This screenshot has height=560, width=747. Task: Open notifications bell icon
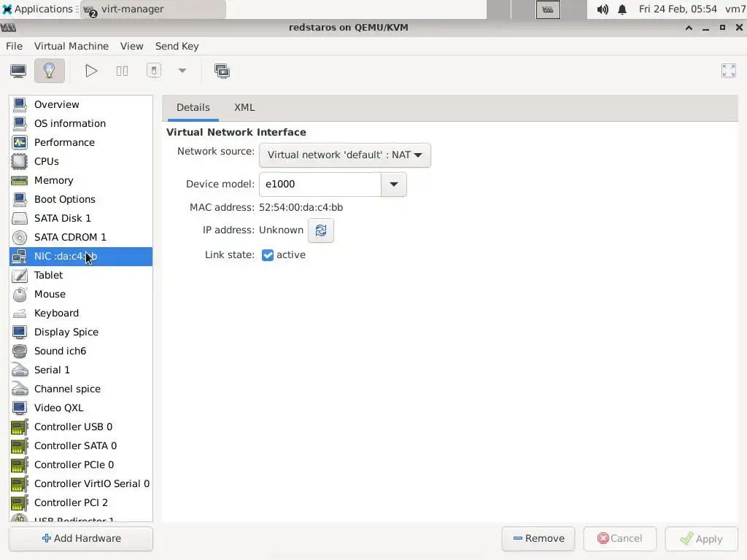tap(622, 9)
